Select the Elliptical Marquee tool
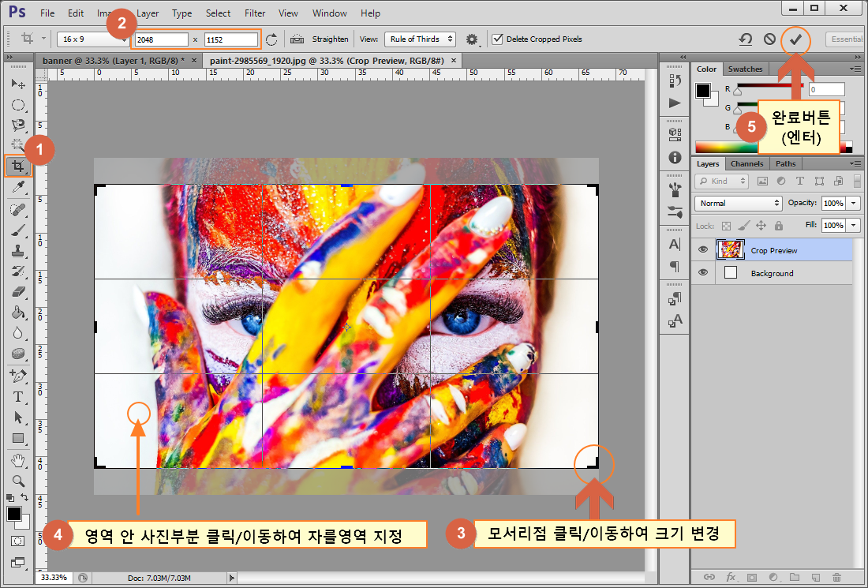 17,105
